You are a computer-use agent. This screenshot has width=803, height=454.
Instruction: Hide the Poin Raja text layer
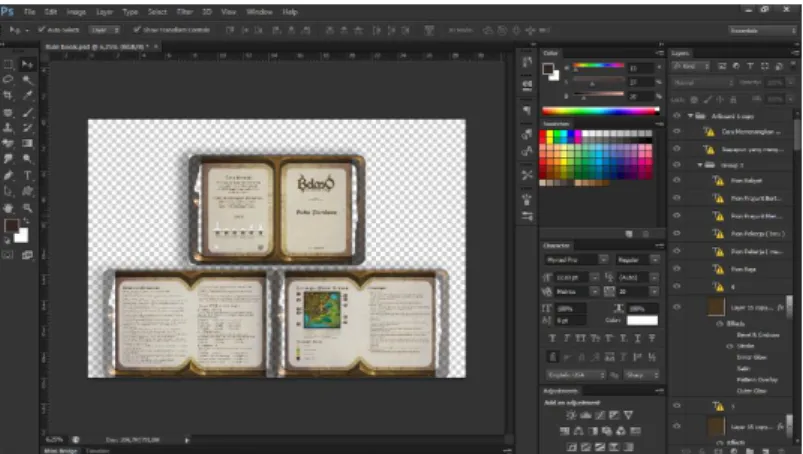(x=677, y=268)
